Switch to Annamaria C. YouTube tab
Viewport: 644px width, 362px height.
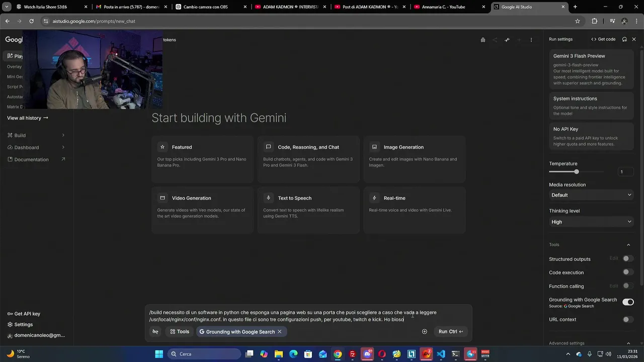[x=449, y=7]
